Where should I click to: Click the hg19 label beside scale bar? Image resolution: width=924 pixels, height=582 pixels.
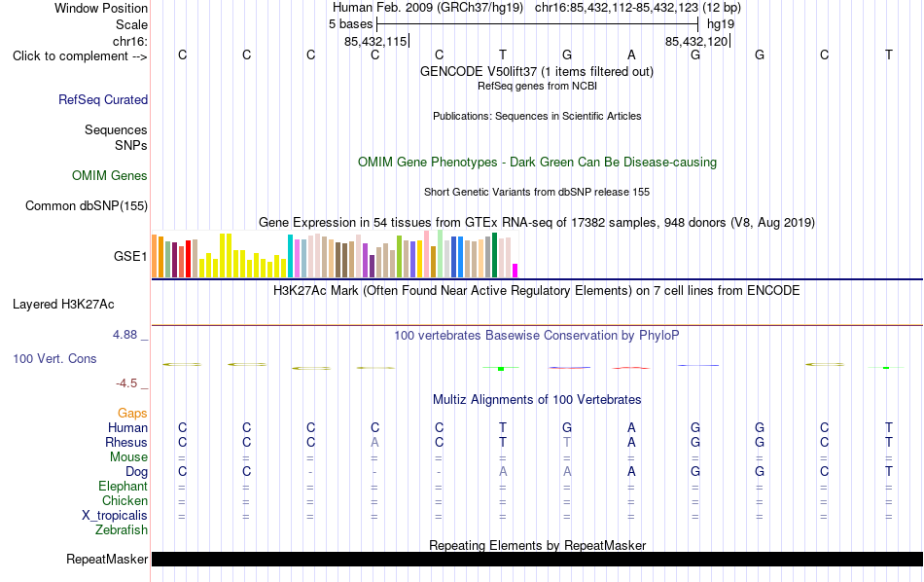721,24
